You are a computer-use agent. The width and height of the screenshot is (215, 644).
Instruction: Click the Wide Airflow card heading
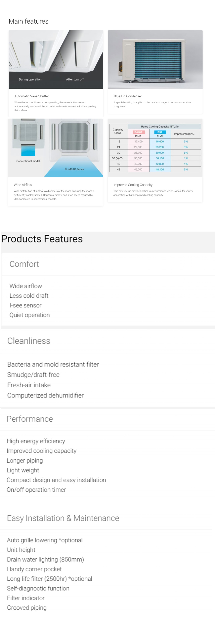tap(23, 185)
